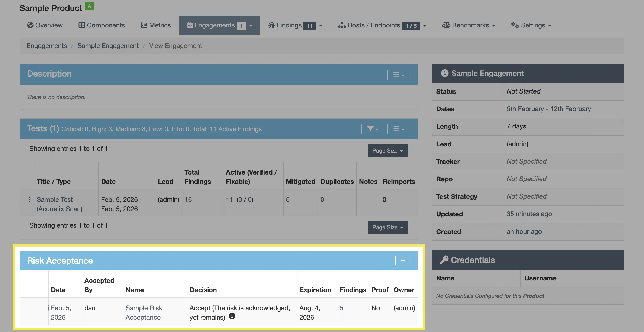644x332 pixels.
Task: Open the hamburger menu in Description panel
Action: 399,75
